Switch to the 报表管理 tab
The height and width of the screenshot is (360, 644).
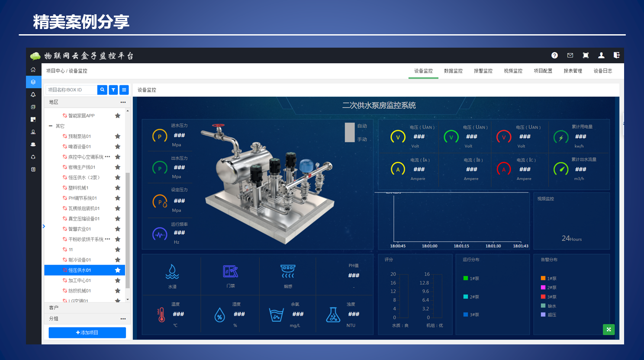(x=573, y=71)
